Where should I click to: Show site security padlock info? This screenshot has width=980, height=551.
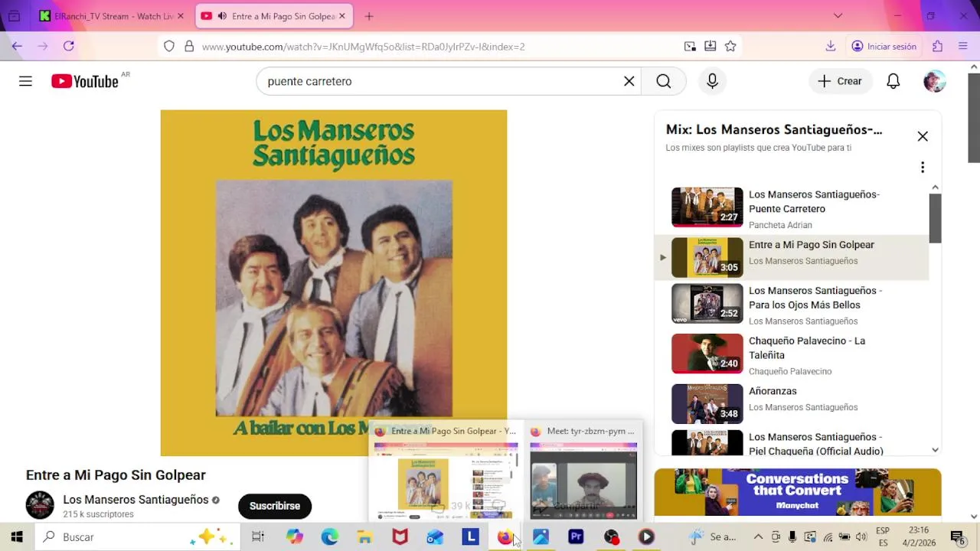pos(189,47)
